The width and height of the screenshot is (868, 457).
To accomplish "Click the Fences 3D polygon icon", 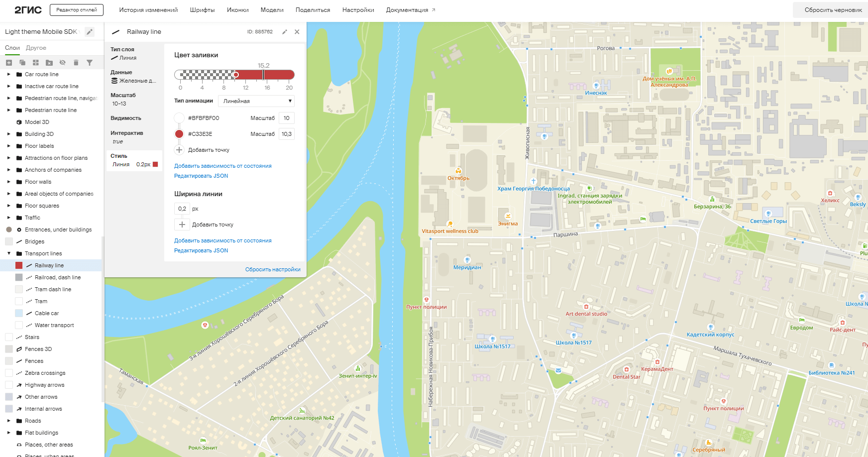I will (x=19, y=349).
